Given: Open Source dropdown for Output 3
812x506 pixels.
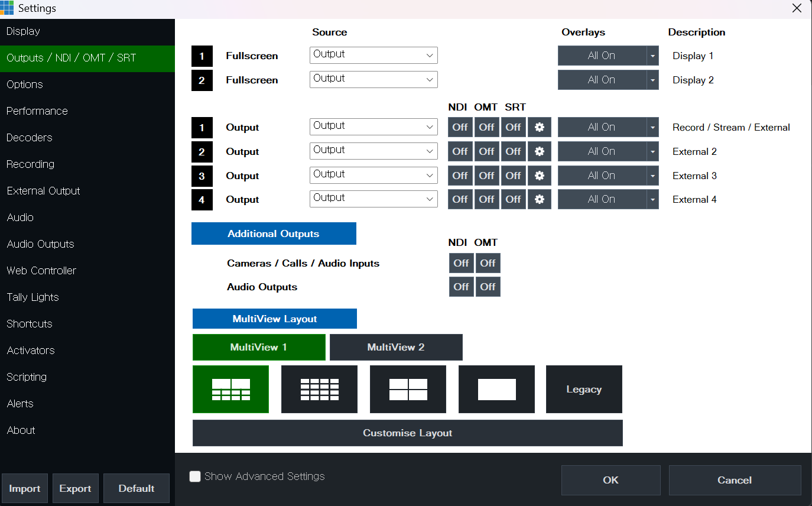Looking at the screenshot, I should (373, 175).
